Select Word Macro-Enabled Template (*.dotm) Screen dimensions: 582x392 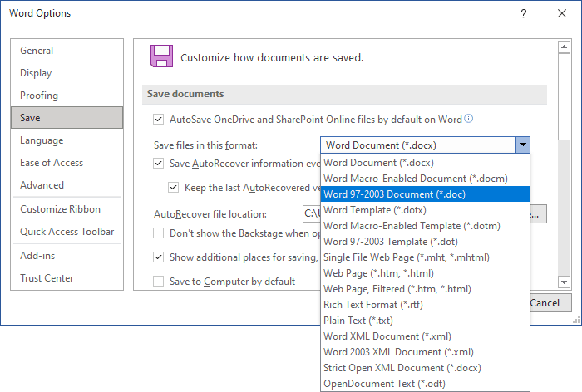click(425, 226)
